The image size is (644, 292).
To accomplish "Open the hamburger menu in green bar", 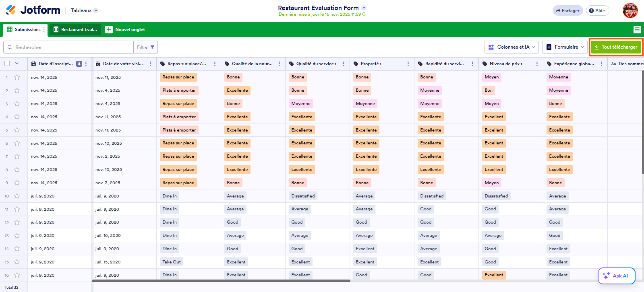I will (x=637, y=29).
